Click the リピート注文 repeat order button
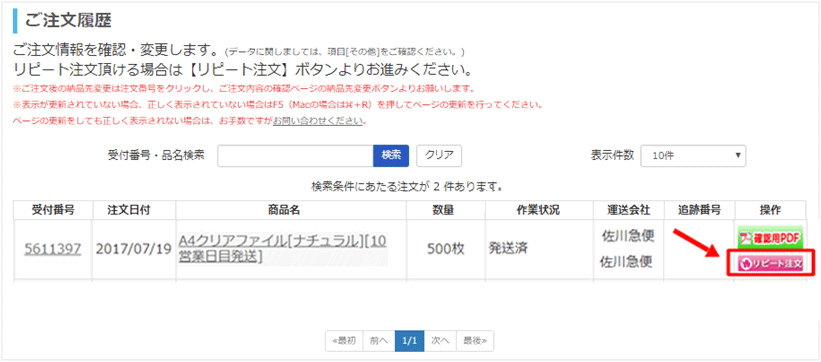This screenshot has width=821, height=362. click(770, 264)
